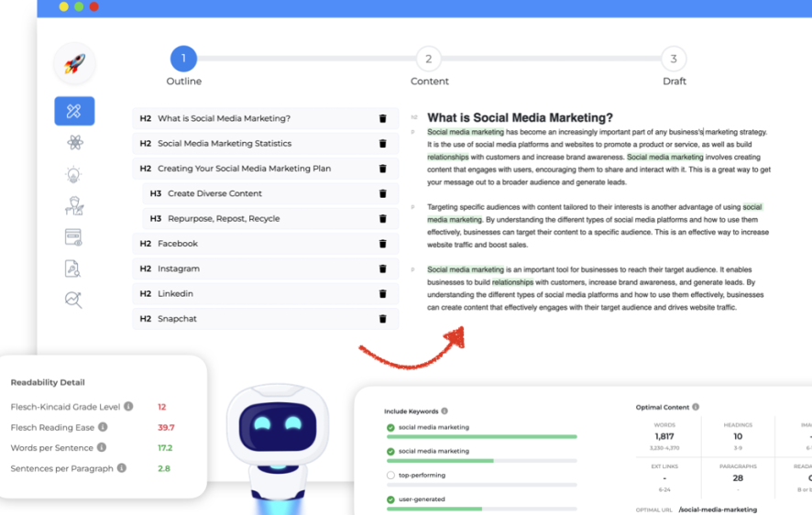Select the 'Create Diverse Content' outline row
The image size is (812, 515).
pos(270,193)
